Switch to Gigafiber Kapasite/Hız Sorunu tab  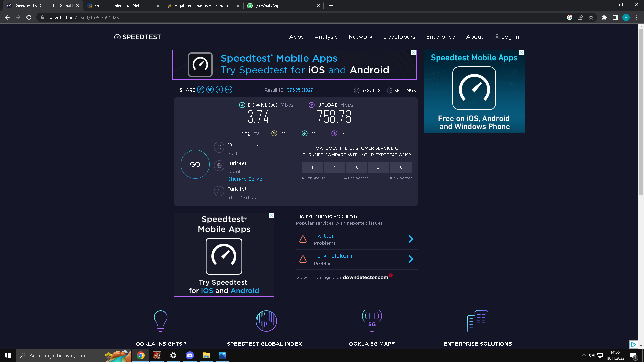[204, 6]
